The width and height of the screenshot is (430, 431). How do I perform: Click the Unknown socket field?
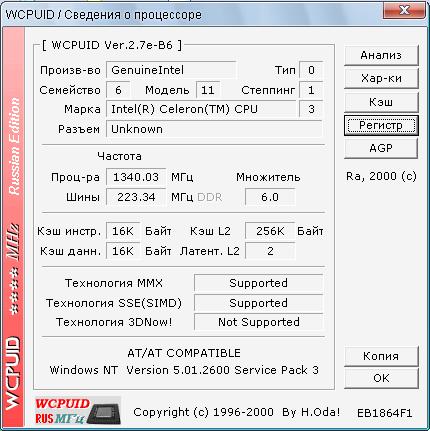[x=214, y=129]
